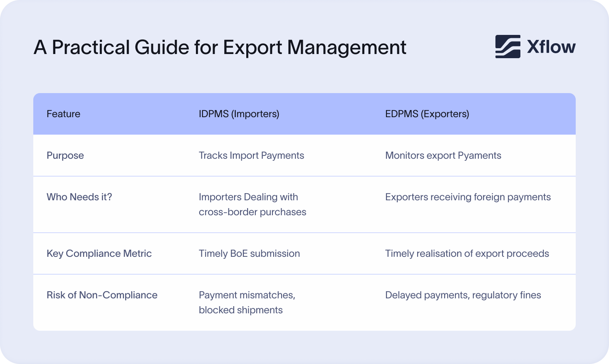This screenshot has width=609, height=364.
Task: Select the IDPMS (Importers) column header
Action: tap(239, 114)
